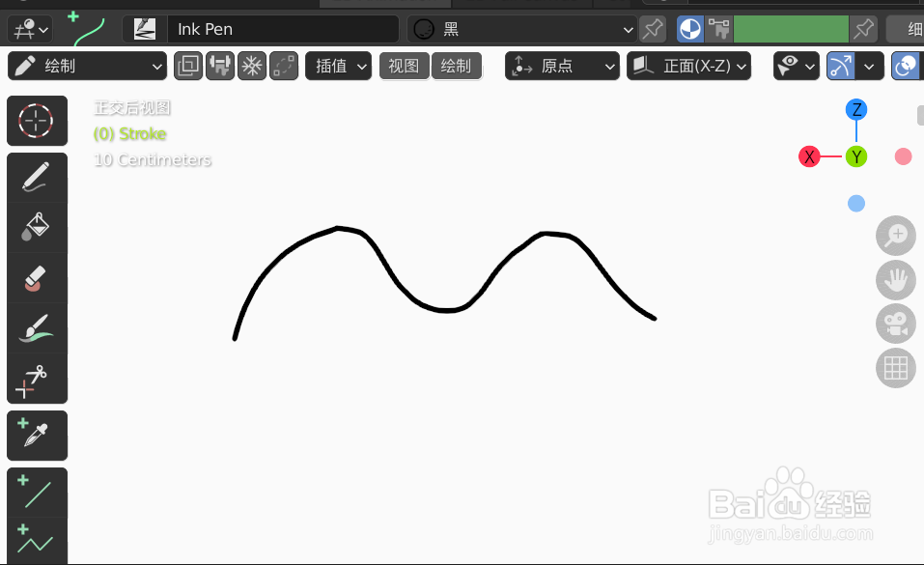
Task: Open the Ink Pen brush thumbnail
Action: (145, 29)
